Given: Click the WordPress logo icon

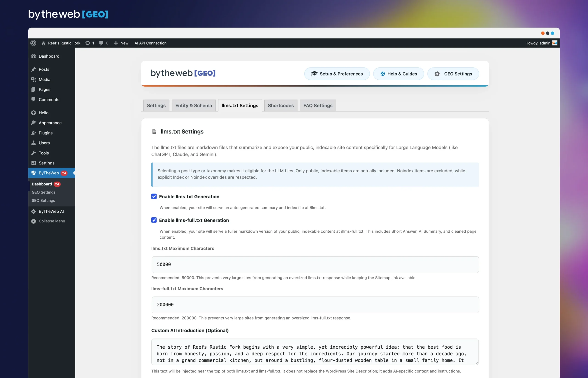Looking at the screenshot, I should coord(33,43).
